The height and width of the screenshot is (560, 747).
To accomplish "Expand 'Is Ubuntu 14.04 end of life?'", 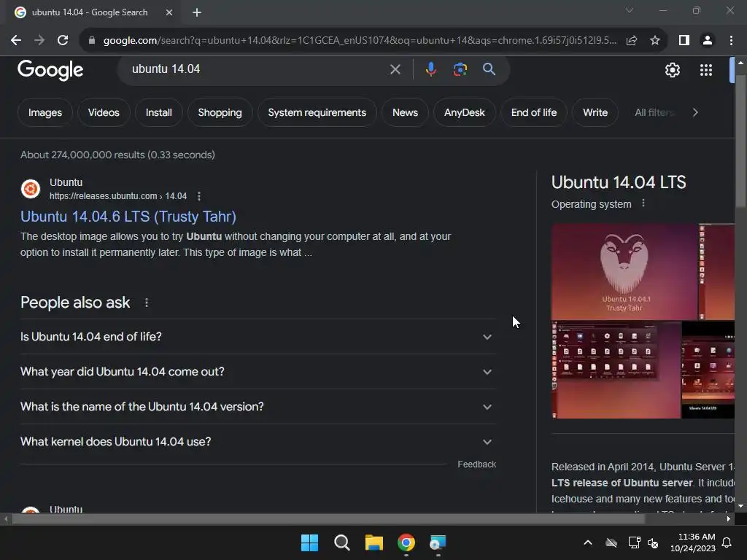I will pos(258,337).
